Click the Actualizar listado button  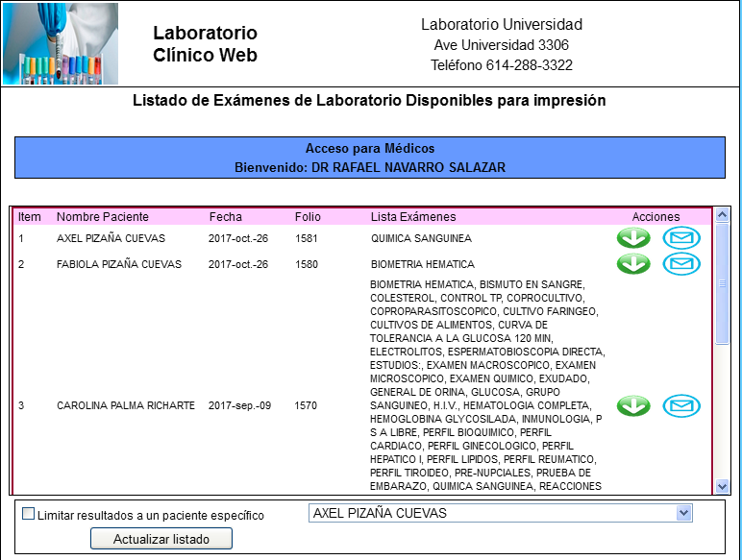(x=161, y=539)
